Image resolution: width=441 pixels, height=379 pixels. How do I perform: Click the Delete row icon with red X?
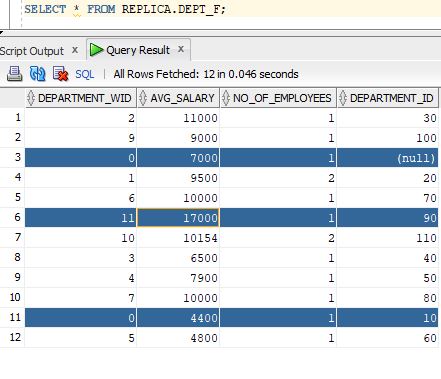pyautogui.click(x=60, y=74)
